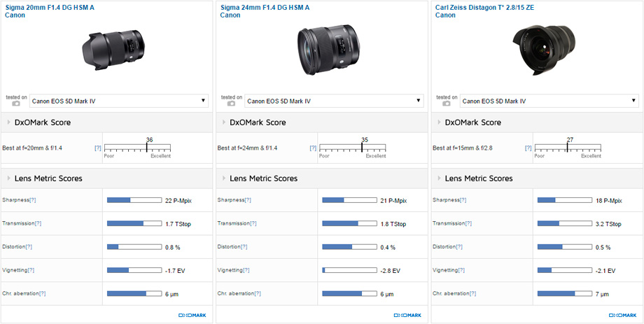Click the '21 P-Mpix' sharpness value
This screenshot has width=644, height=324.
click(394, 200)
